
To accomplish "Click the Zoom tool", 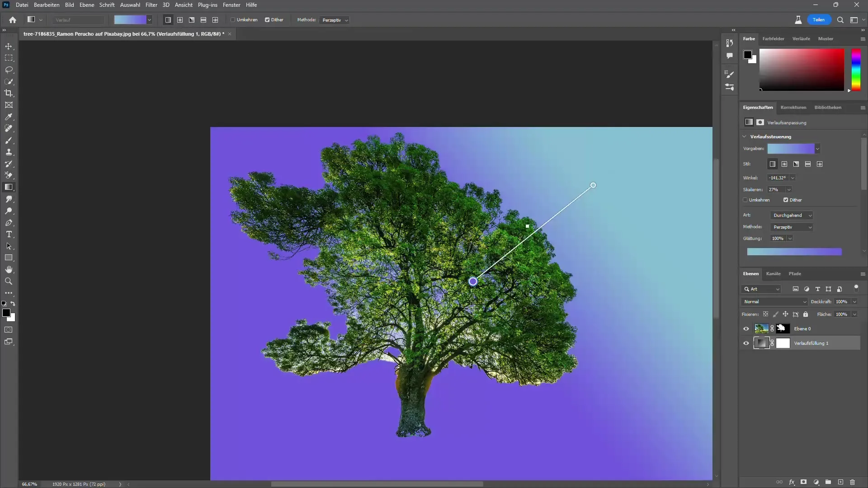I will [8, 281].
